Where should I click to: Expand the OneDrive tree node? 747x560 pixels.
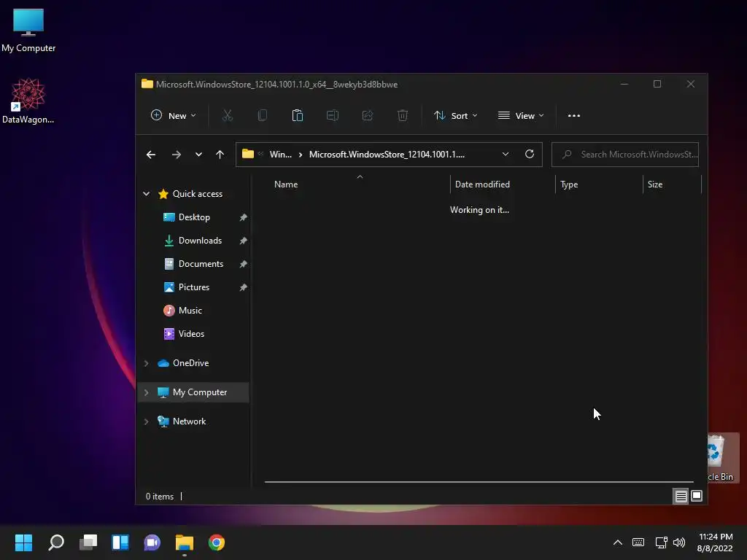point(146,363)
